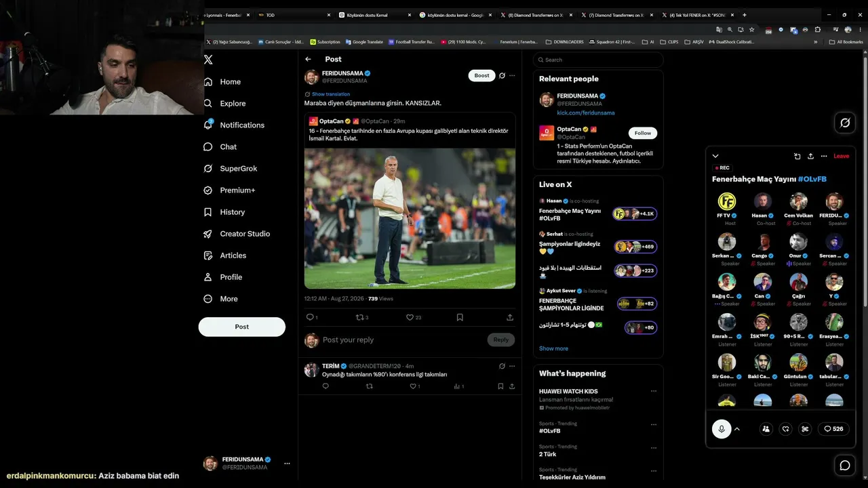Viewport: 868px width, 488px height.
Task: Go to Home in the sidebar
Action: (222, 82)
